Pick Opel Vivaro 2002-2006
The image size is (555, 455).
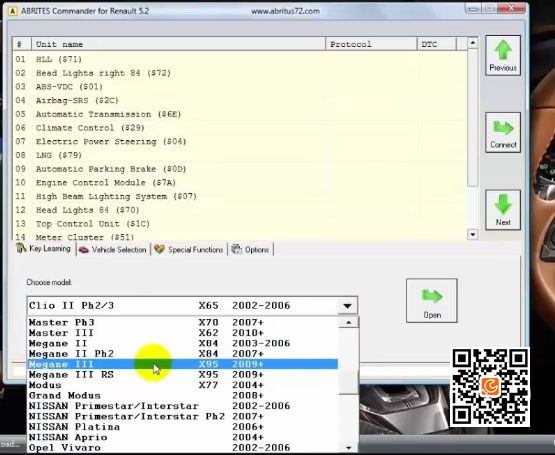coord(183,448)
